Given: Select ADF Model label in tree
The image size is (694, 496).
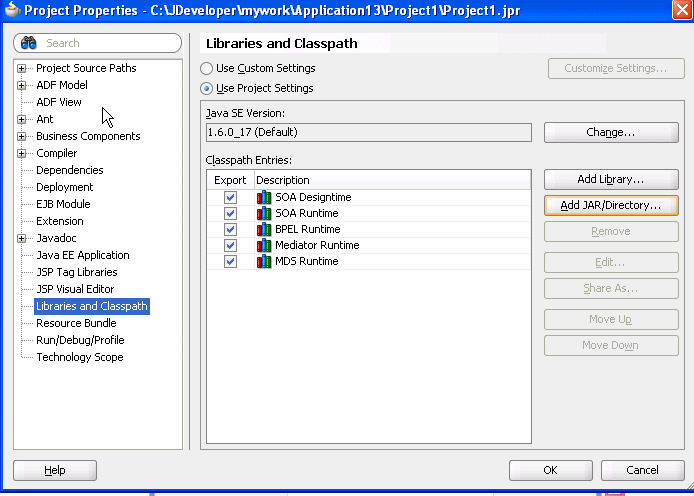Looking at the screenshot, I should pos(62,85).
